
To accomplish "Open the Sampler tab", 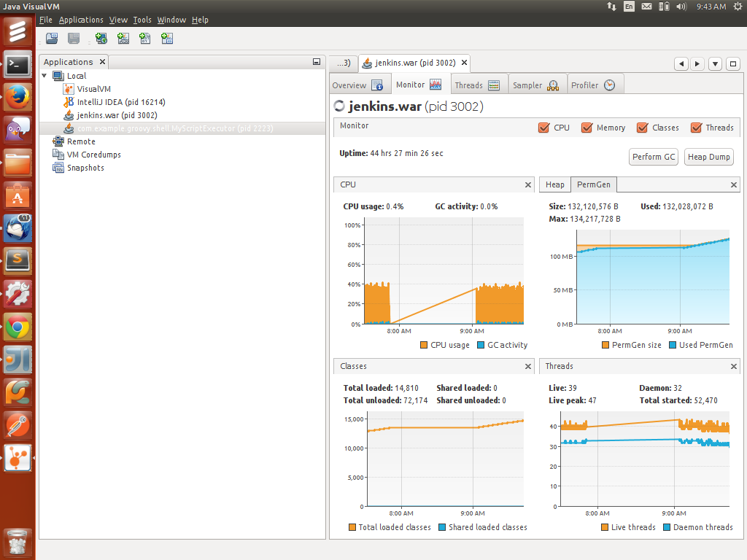I will point(537,85).
